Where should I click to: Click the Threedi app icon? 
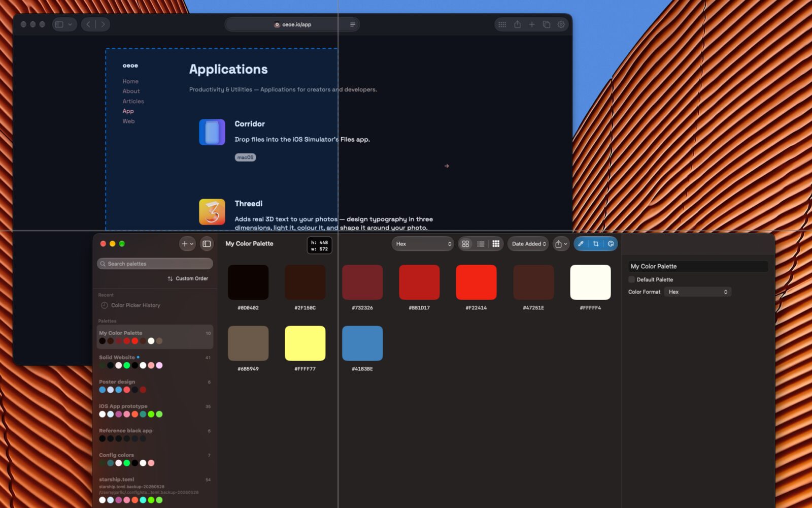pos(212,212)
